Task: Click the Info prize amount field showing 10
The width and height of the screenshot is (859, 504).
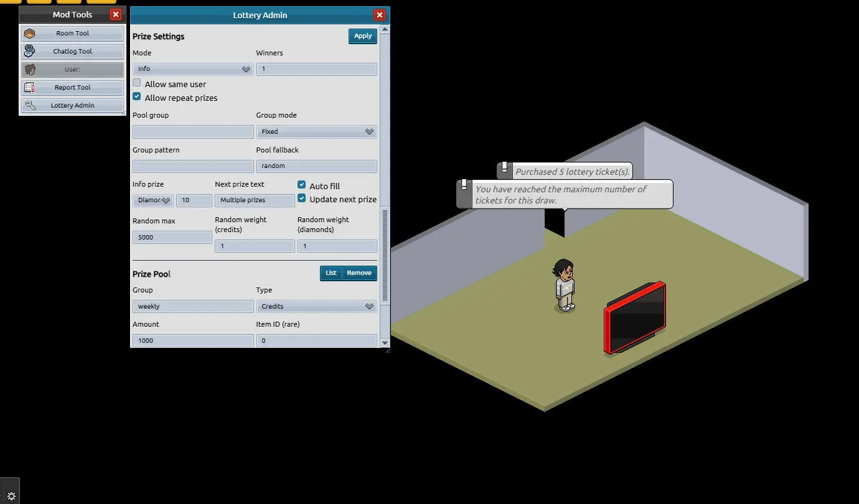Action: [194, 200]
